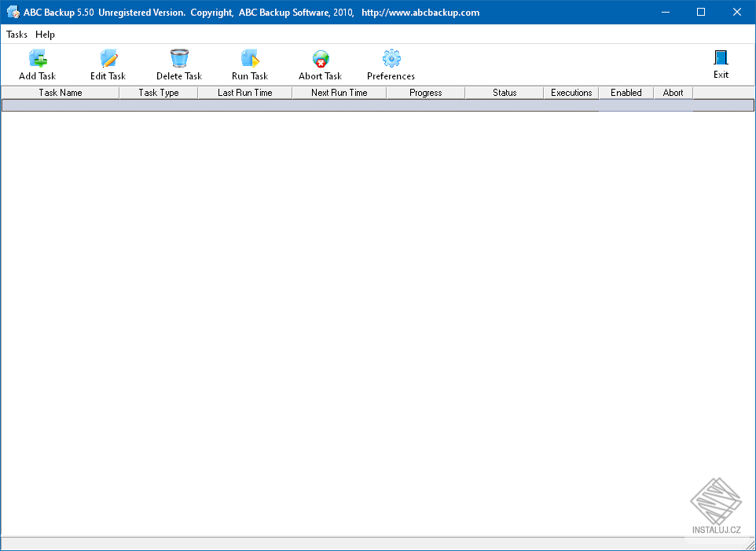This screenshot has height=551, width=756.
Task: Click the Add Task toolbar icon
Action: pyautogui.click(x=37, y=57)
